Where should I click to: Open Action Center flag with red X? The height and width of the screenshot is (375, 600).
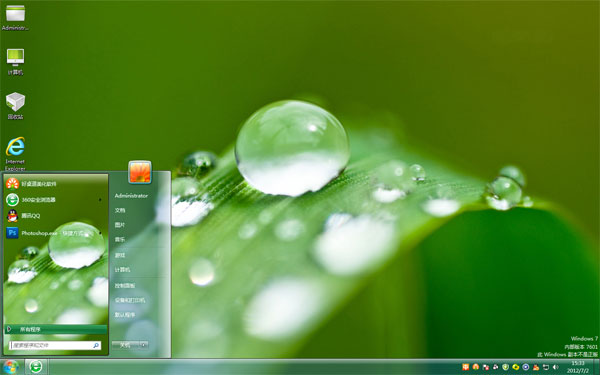click(486, 367)
